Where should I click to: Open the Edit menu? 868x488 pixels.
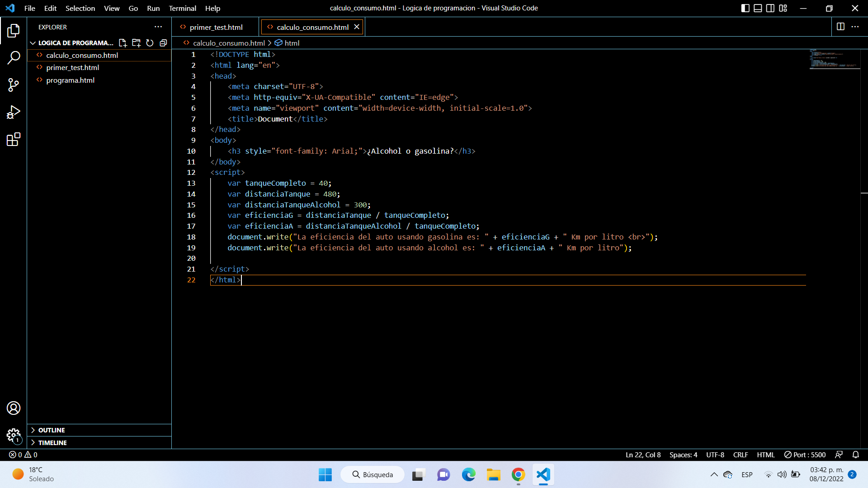click(x=50, y=8)
